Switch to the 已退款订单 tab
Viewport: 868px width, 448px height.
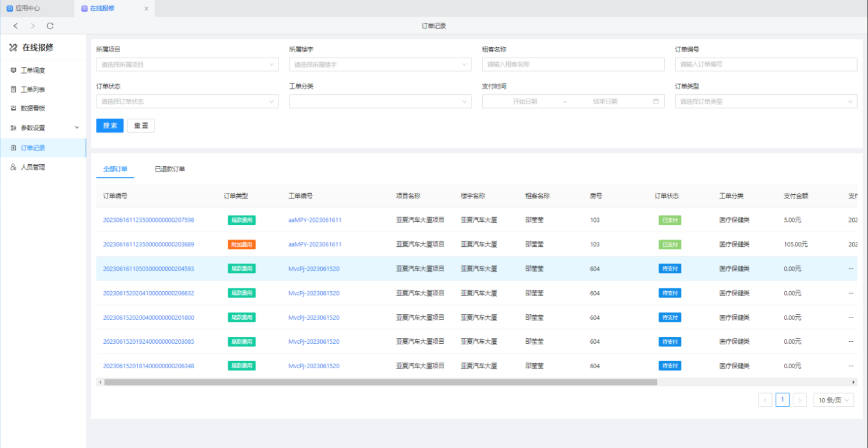click(x=170, y=169)
